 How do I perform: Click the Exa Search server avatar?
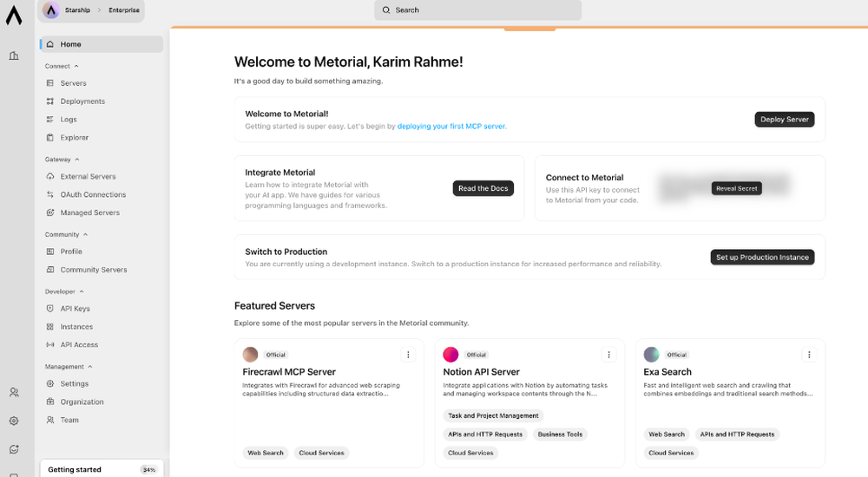(652, 354)
